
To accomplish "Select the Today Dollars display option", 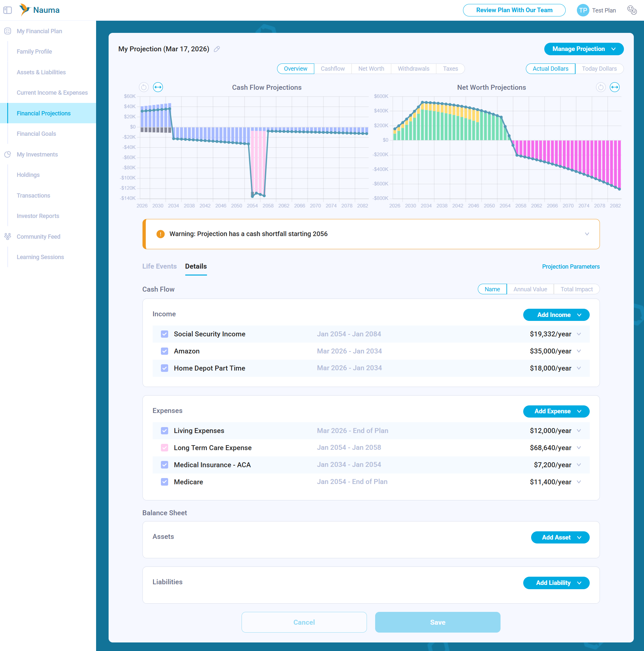I will tap(599, 69).
